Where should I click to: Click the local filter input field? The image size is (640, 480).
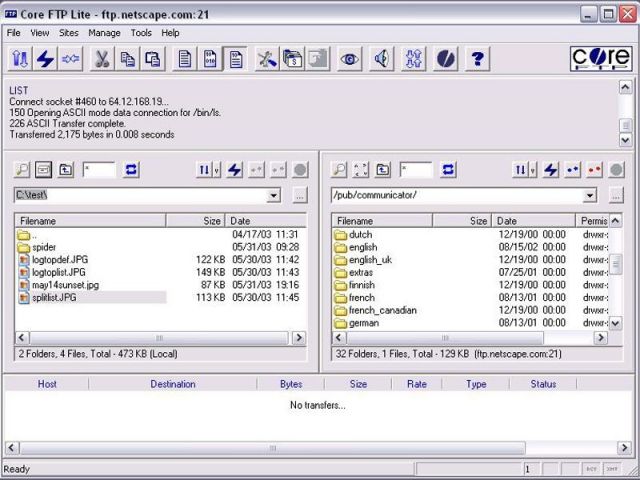(99, 169)
